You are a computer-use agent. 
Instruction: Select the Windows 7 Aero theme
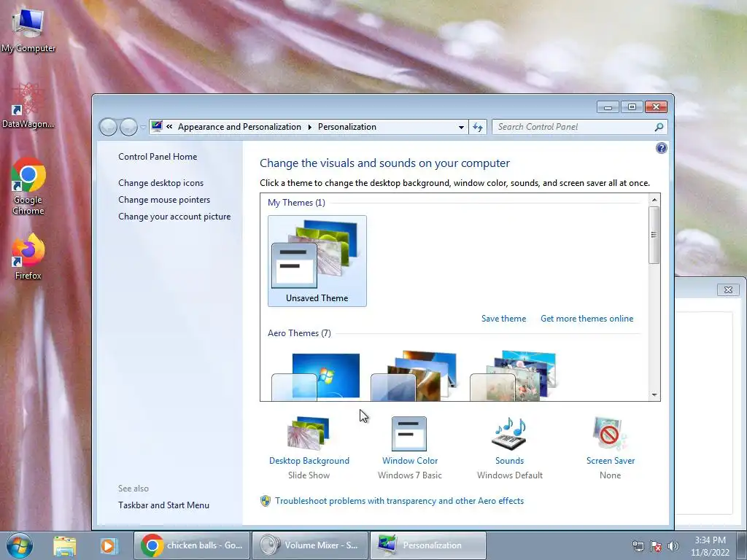click(x=317, y=376)
